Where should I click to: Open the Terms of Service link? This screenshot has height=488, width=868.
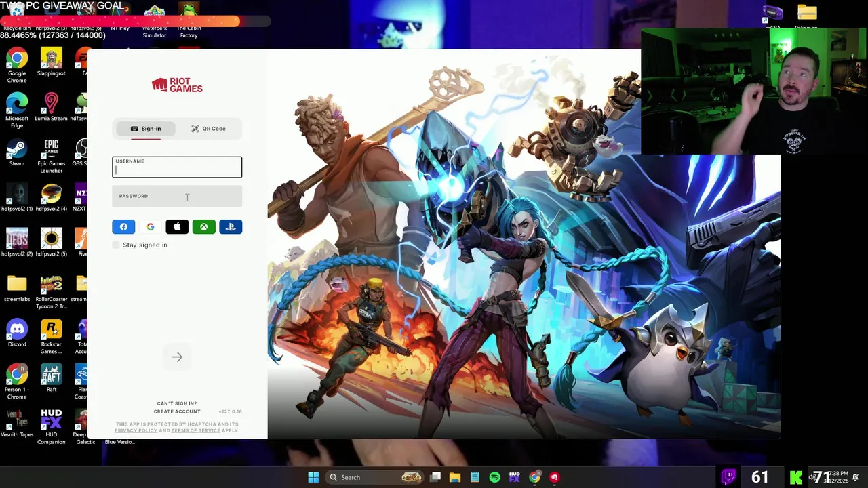[x=195, y=430]
